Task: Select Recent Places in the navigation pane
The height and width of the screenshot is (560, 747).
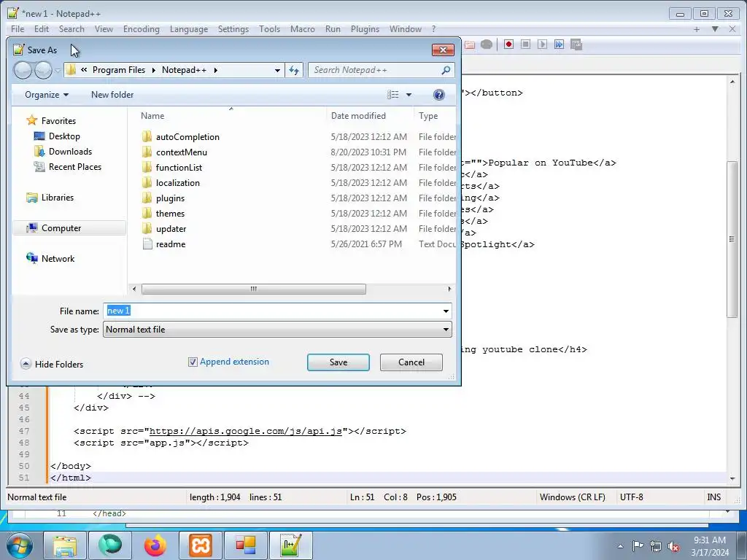Action: point(75,167)
